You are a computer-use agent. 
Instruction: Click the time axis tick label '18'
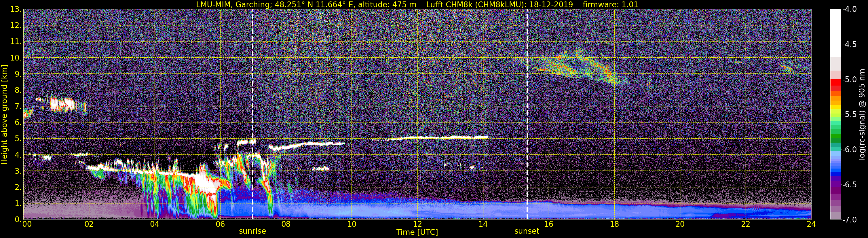[614, 224]
